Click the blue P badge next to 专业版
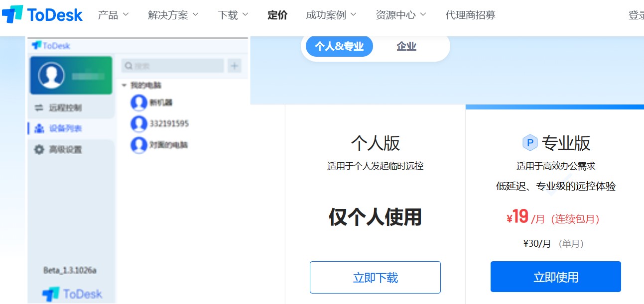The image size is (644, 304). point(529,144)
